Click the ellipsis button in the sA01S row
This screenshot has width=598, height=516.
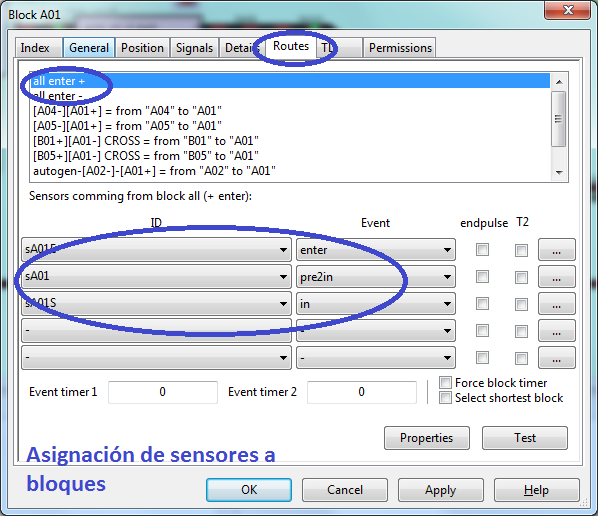(x=556, y=304)
